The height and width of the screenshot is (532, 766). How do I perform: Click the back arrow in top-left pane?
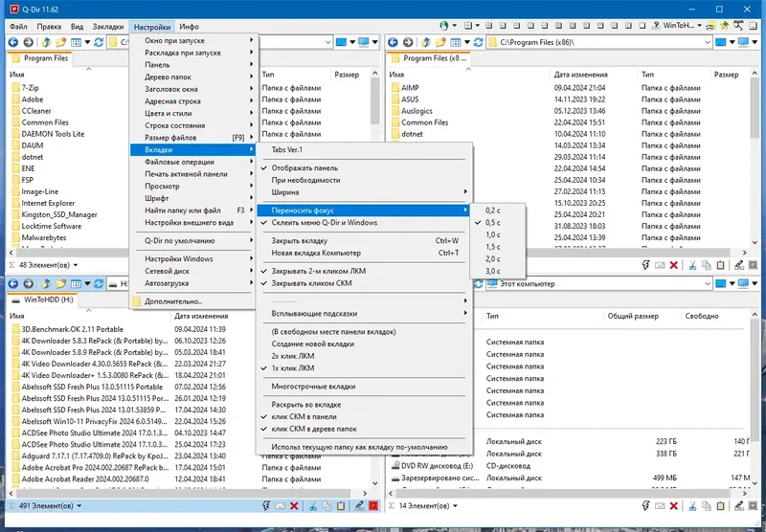pos(13,42)
